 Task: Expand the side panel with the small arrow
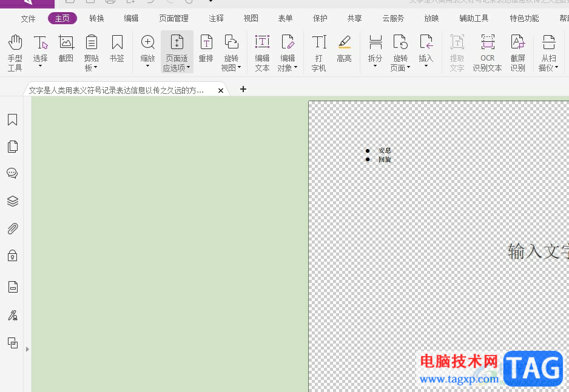coord(27,349)
